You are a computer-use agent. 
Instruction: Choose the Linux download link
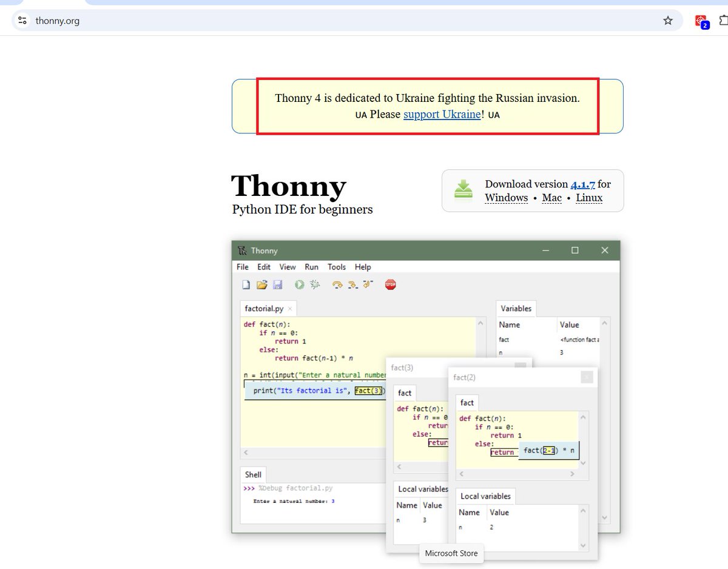589,198
